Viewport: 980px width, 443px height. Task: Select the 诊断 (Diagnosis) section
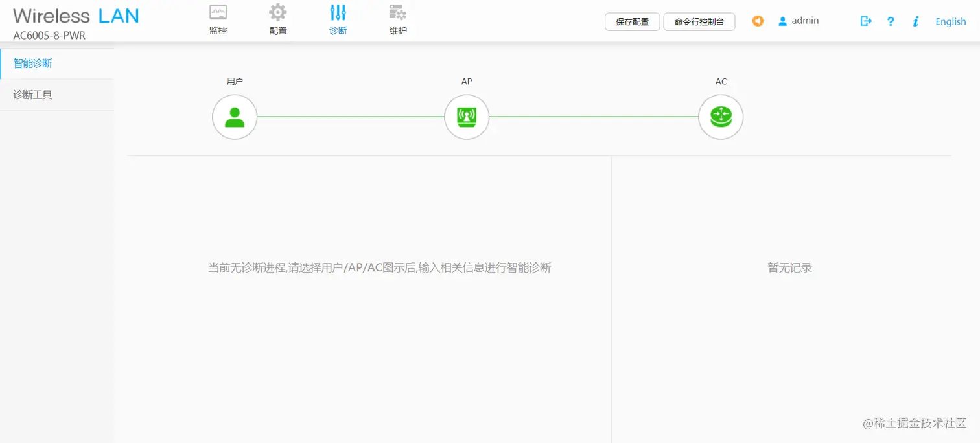pos(338,19)
